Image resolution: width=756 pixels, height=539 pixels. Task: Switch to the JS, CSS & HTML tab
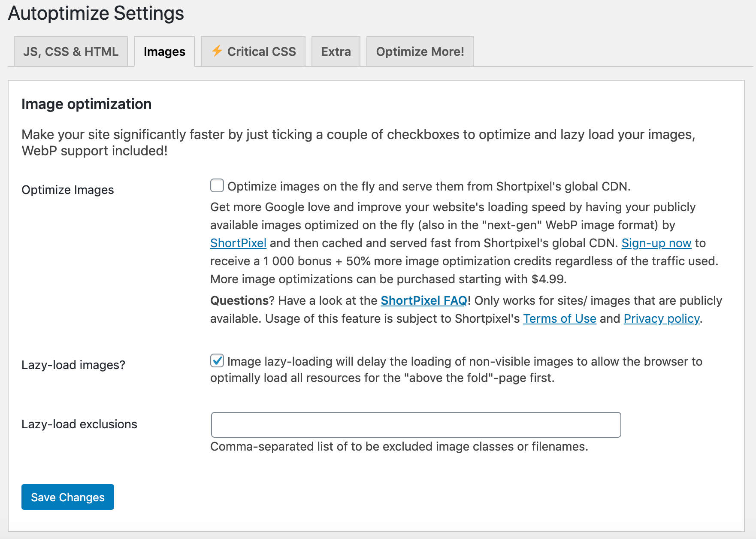coord(70,51)
